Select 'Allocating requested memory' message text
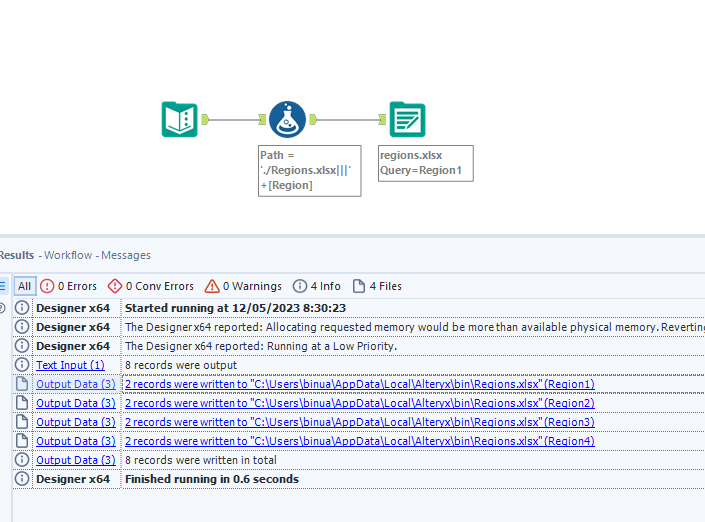The image size is (705, 522). [415, 327]
